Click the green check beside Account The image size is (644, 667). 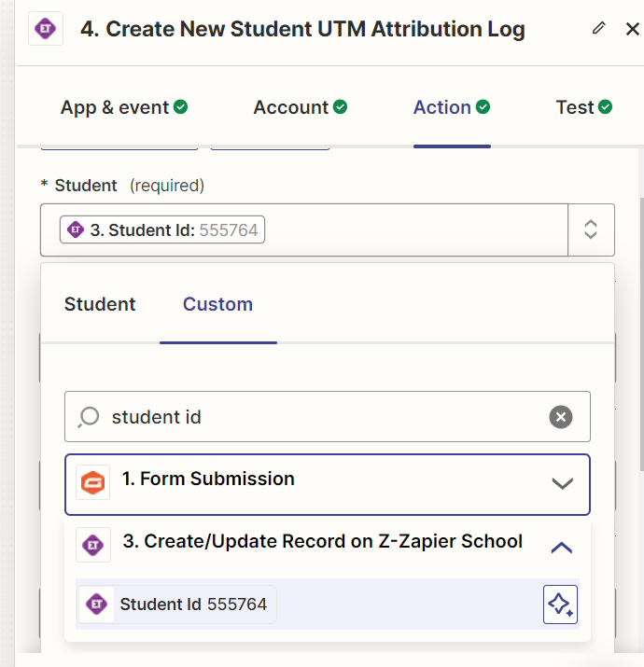[x=340, y=106]
